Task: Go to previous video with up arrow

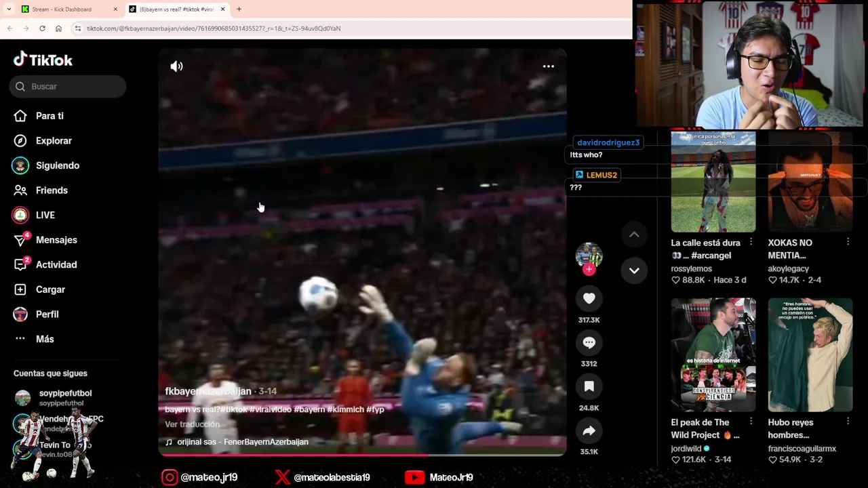Action: pos(634,235)
